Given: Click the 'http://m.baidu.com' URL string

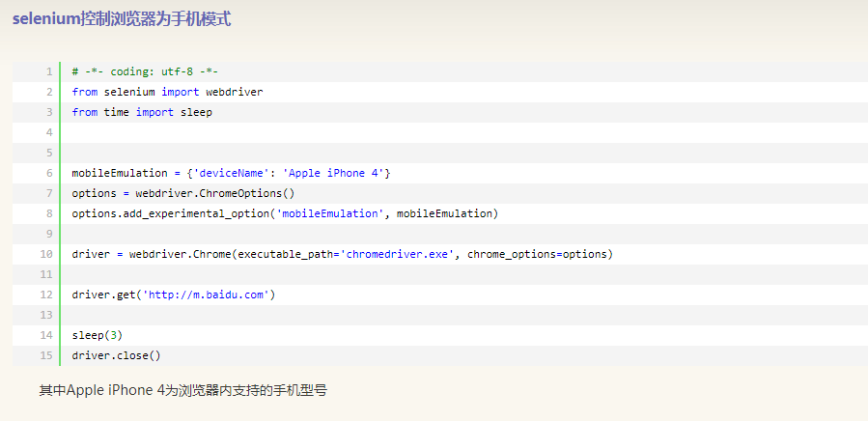Looking at the screenshot, I should coord(206,295).
